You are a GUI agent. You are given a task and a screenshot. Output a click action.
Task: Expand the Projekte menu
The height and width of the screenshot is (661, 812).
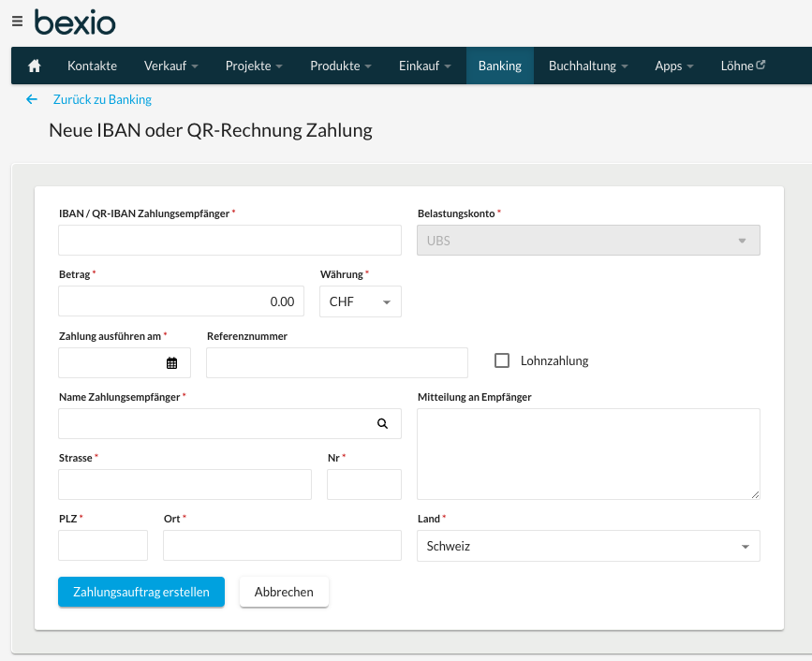tap(254, 66)
